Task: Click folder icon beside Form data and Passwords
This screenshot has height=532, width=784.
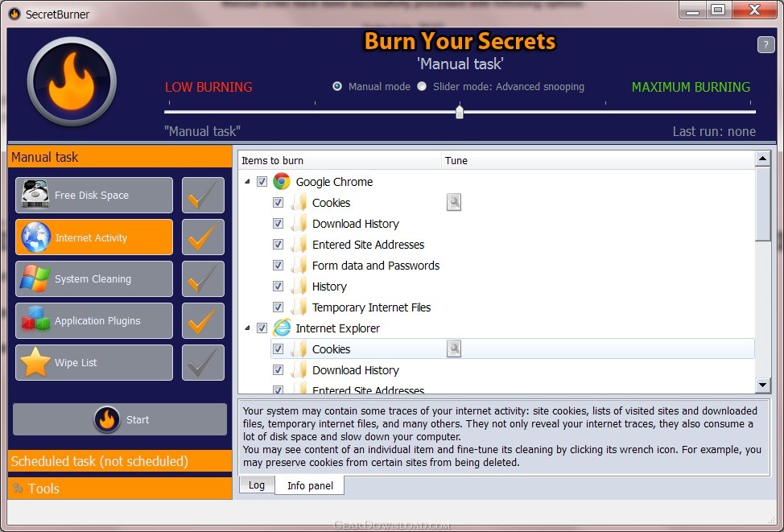Action: 299,266
